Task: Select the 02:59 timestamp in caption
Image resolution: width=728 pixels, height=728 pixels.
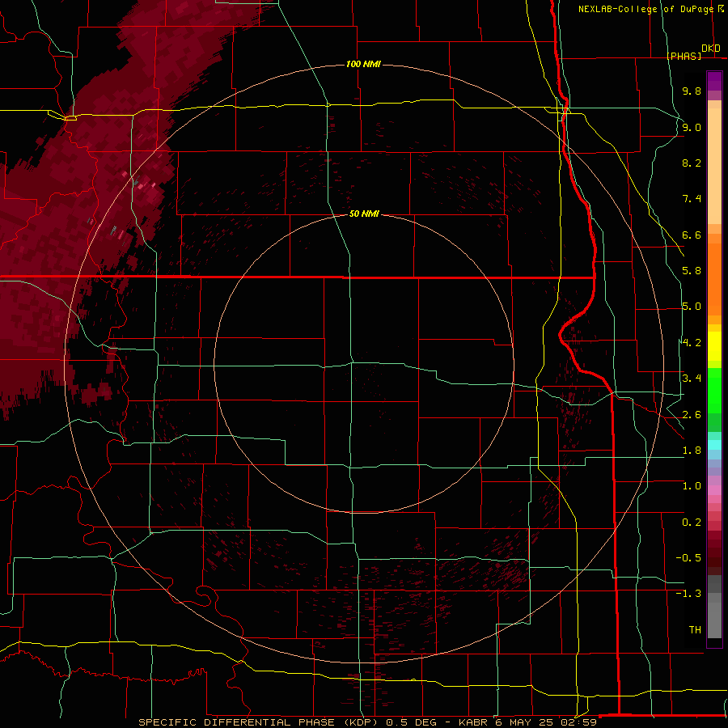Action: [x=577, y=722]
